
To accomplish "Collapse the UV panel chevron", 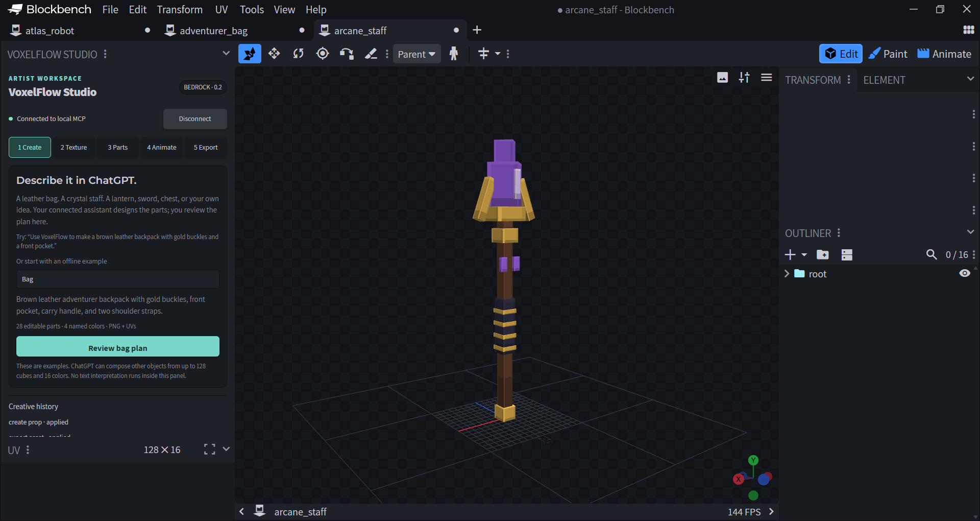I will 226,449.
